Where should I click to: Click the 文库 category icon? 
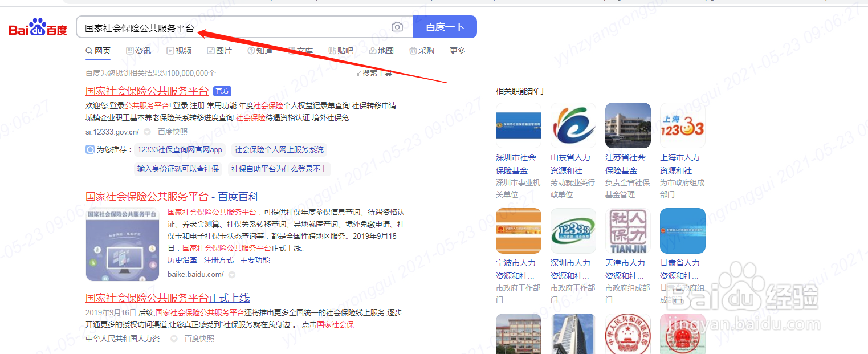(292, 50)
